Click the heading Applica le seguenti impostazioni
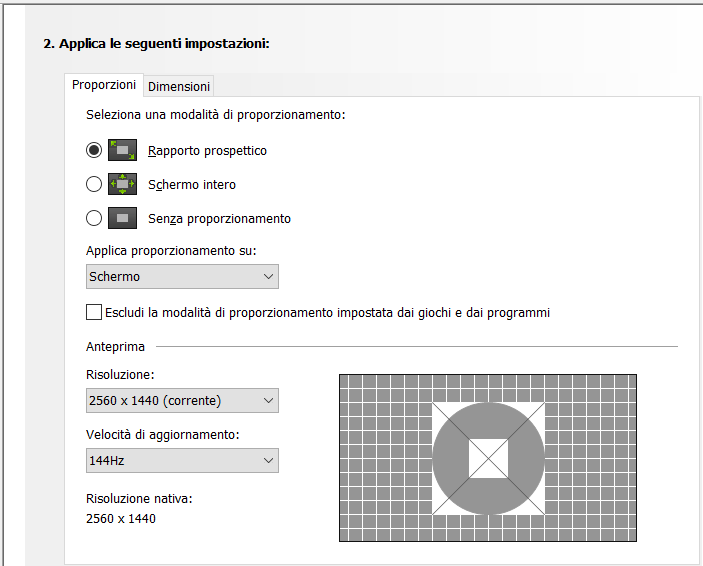This screenshot has width=703, height=566. point(156,44)
